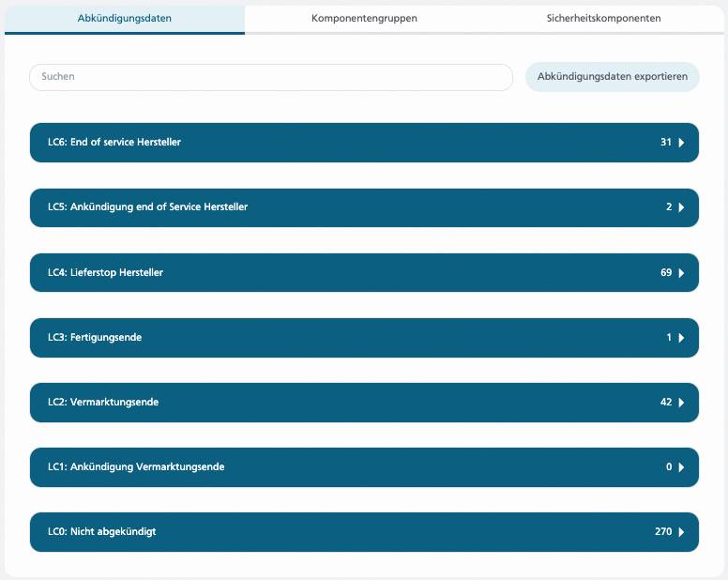Screen dimensions: 728x580
Task: Click into the Suchen search field
Action: coord(270,77)
